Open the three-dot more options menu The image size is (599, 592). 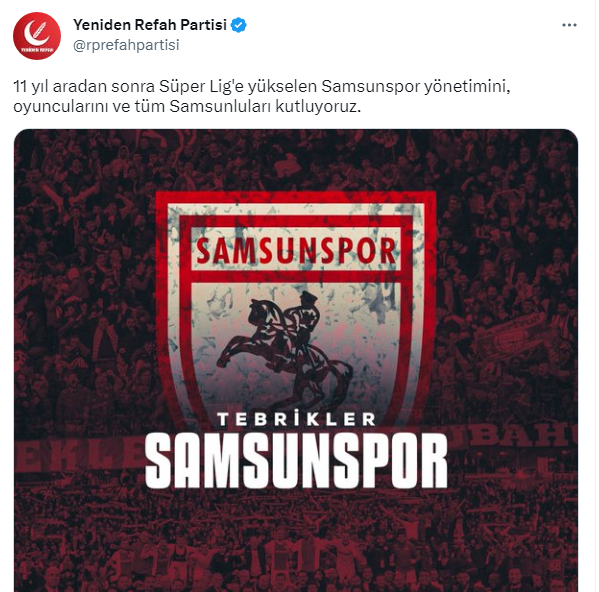(569, 25)
